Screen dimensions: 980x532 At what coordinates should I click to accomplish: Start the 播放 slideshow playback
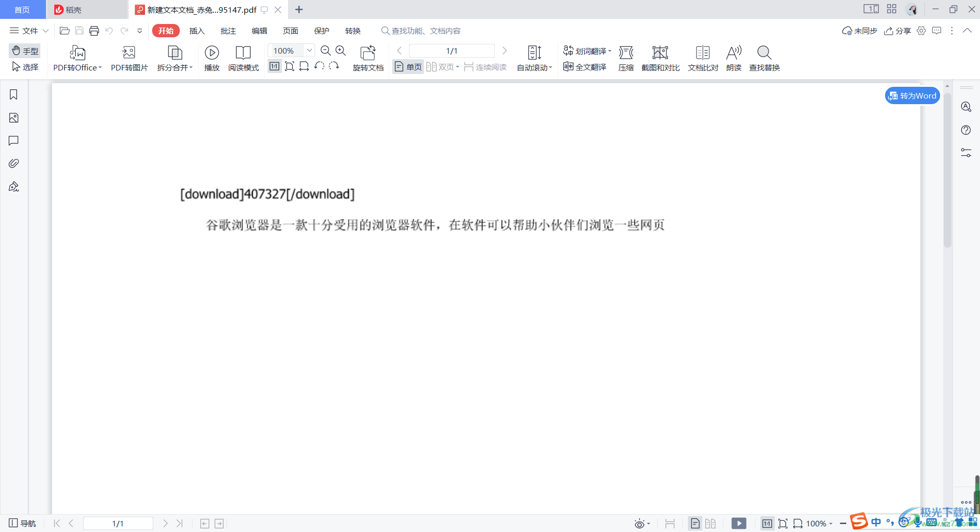(212, 58)
